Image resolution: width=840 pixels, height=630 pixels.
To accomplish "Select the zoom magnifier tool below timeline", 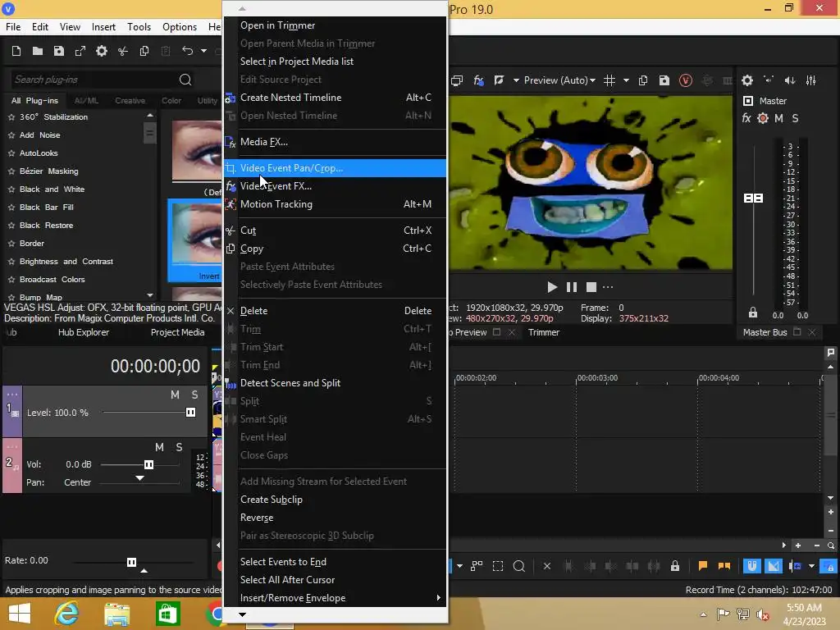I will click(x=519, y=566).
